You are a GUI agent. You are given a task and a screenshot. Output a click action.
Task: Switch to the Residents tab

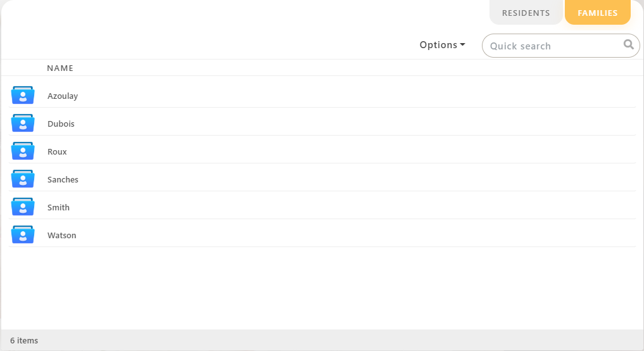point(526,13)
